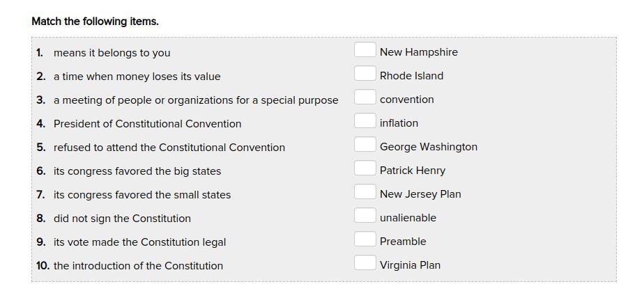Image resolution: width=644 pixels, height=307 pixels.
Task: Select the box next to Virginia Plan
Action: [365, 262]
